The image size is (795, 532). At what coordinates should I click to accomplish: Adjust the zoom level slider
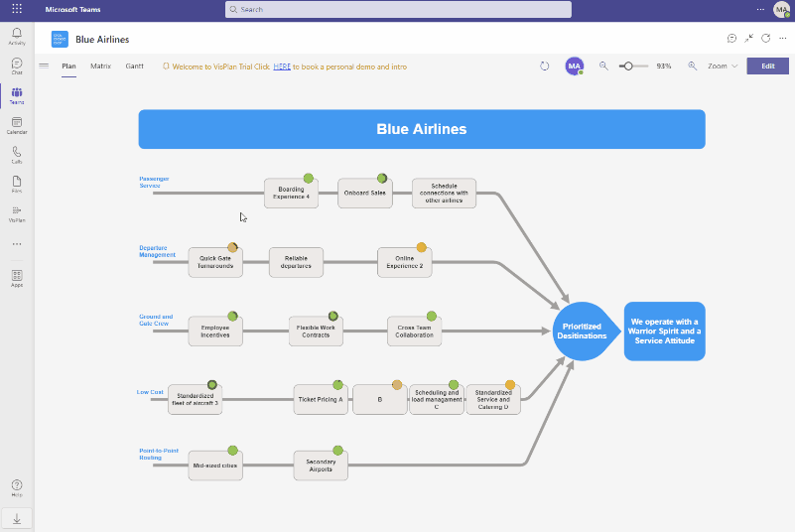point(633,66)
